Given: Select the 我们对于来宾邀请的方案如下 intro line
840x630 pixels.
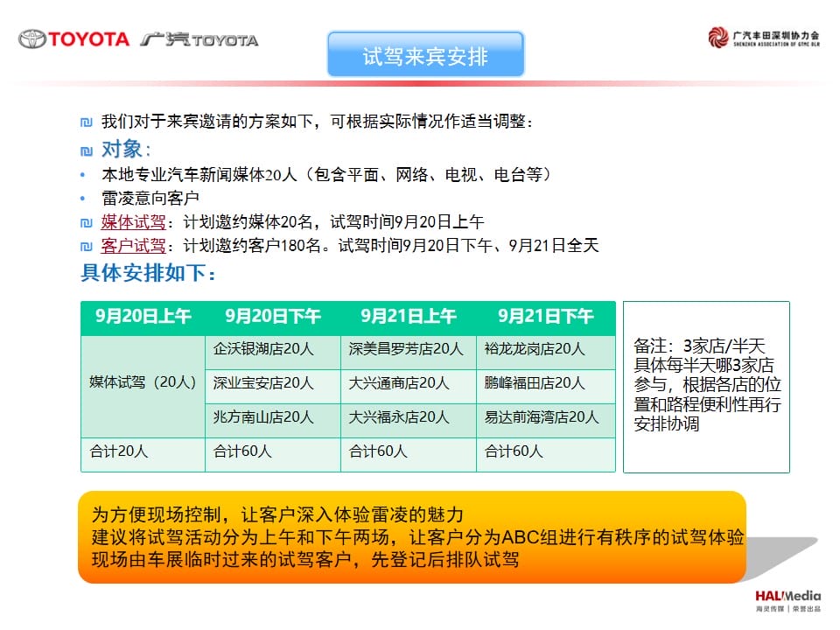Looking at the screenshot, I should pos(317,122).
